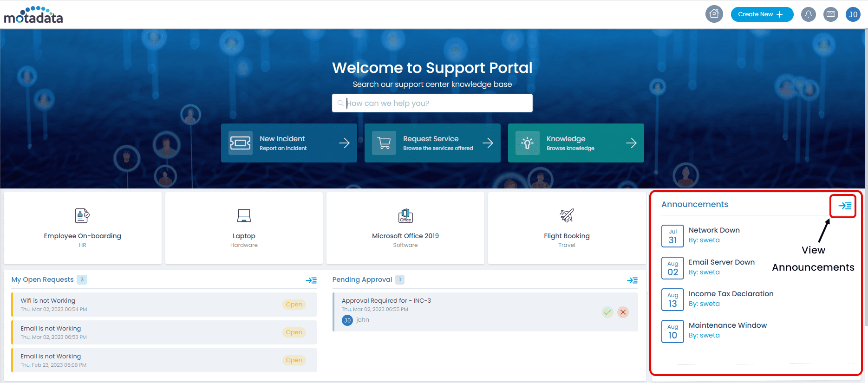Open the Flight Booking service label
868x383 pixels.
tap(567, 236)
